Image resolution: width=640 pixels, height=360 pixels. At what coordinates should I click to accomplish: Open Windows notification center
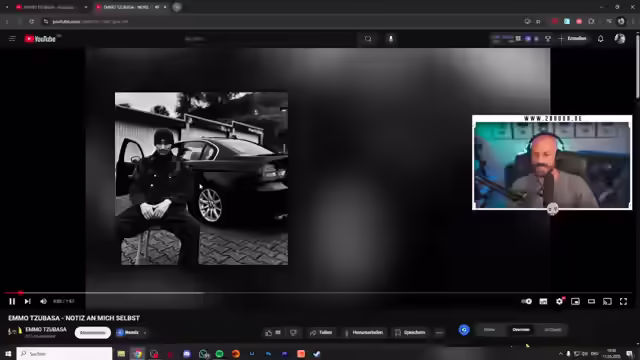(x=629, y=353)
